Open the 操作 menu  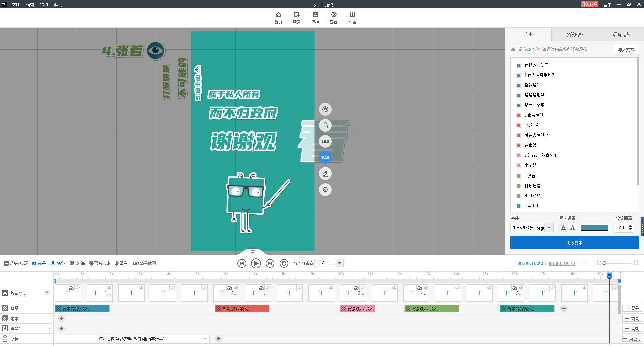(44, 5)
